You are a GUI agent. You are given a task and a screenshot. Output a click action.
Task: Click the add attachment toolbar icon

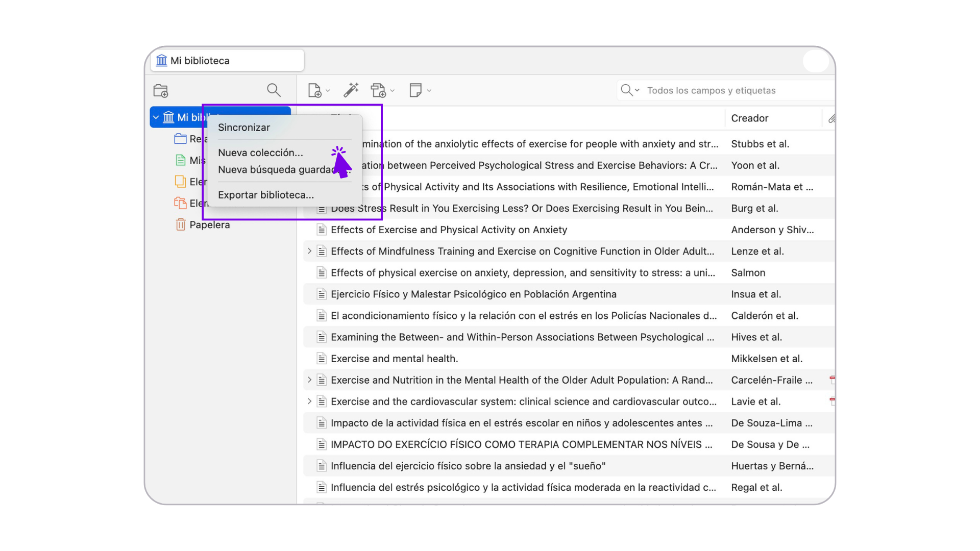coord(378,90)
